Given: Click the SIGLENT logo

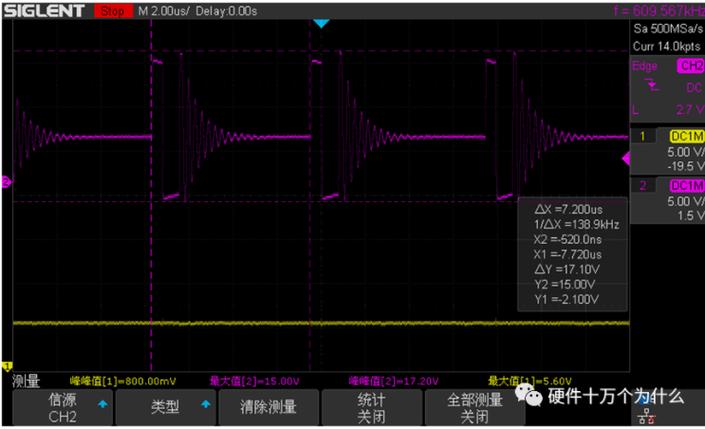Looking at the screenshot, I should tap(44, 11).
